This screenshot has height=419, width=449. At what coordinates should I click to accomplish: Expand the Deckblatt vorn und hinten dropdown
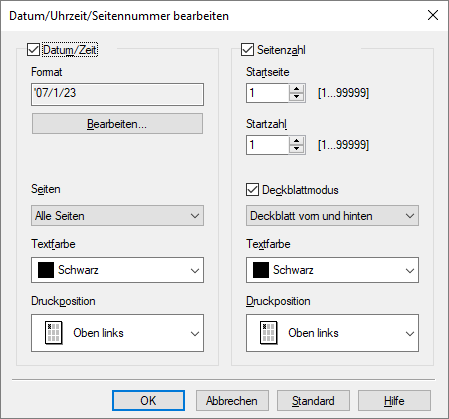[x=332, y=216]
